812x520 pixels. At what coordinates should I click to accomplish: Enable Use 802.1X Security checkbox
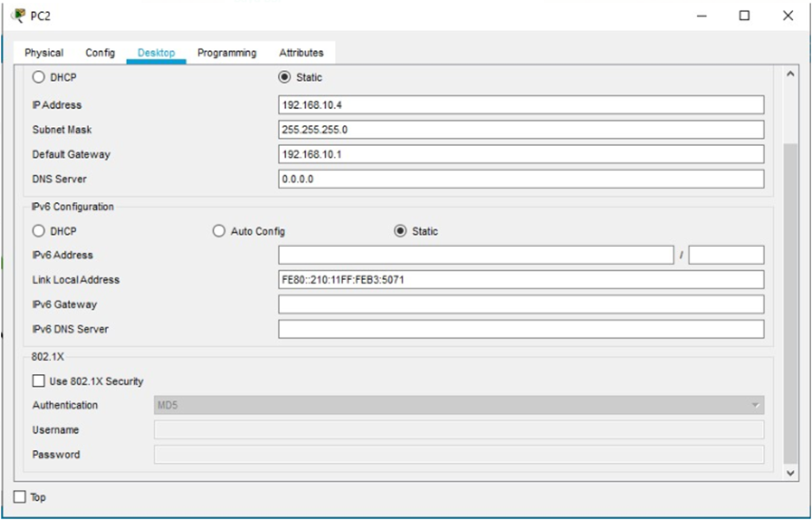click(x=38, y=381)
